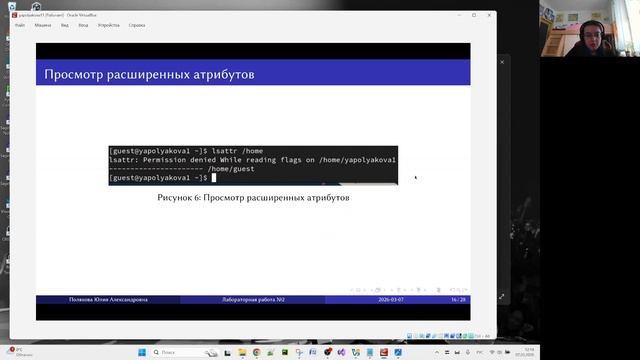Screen dimensions: 640x360
Task: Click the slide number "16 / 28"
Action: point(458,300)
